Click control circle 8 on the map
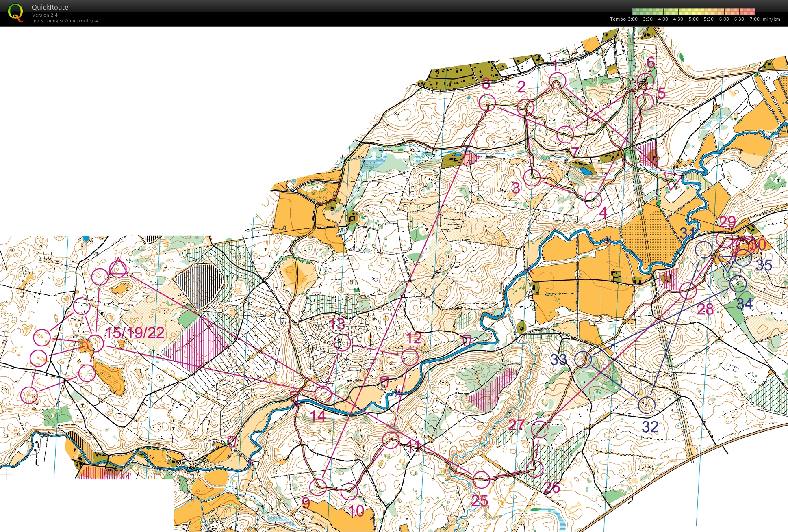 point(487,102)
